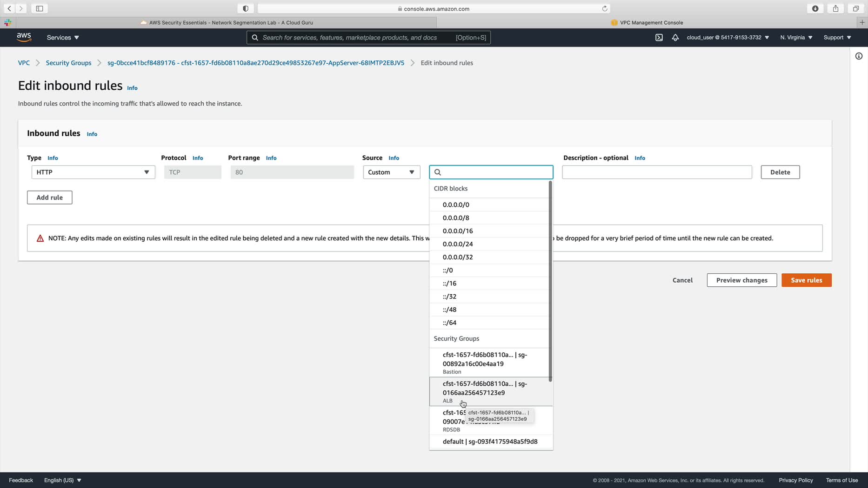Open the CloudShell terminal icon
The width and height of the screenshot is (868, 488).
coord(659,38)
